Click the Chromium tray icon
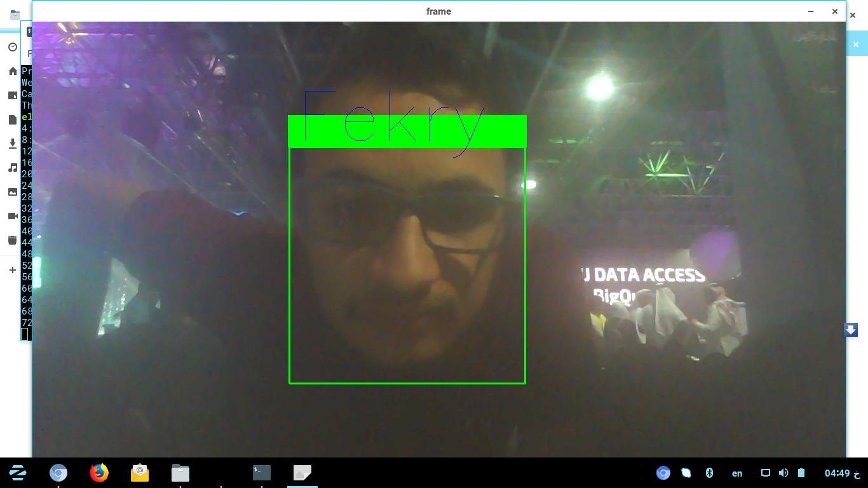Screen dimensions: 868x488 663,473
